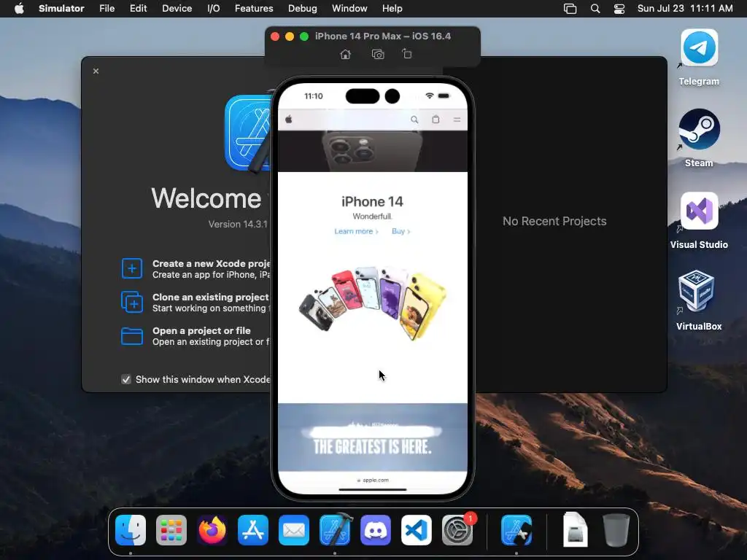Click the Open a project or file folder icon
Viewport: 747px width, 560px height.
[x=132, y=335]
